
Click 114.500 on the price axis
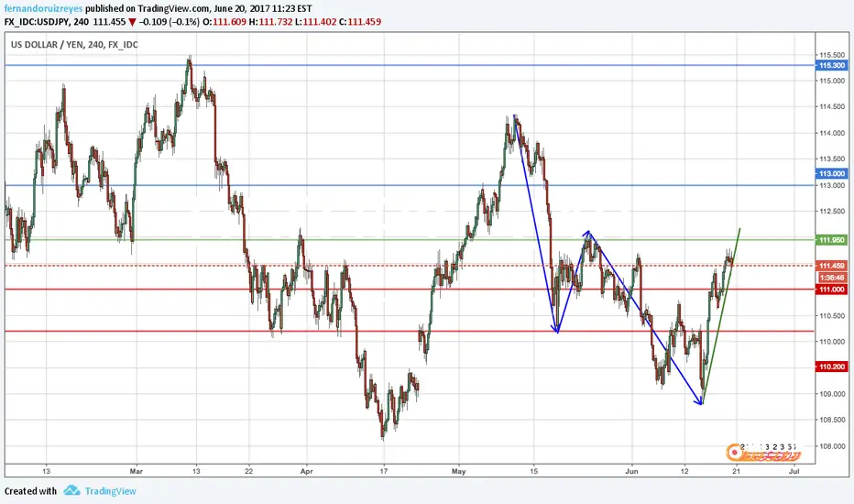(832, 107)
